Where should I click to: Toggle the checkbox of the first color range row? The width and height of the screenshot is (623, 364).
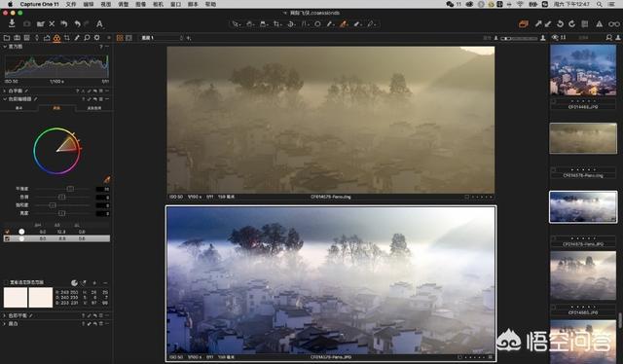click(7, 232)
